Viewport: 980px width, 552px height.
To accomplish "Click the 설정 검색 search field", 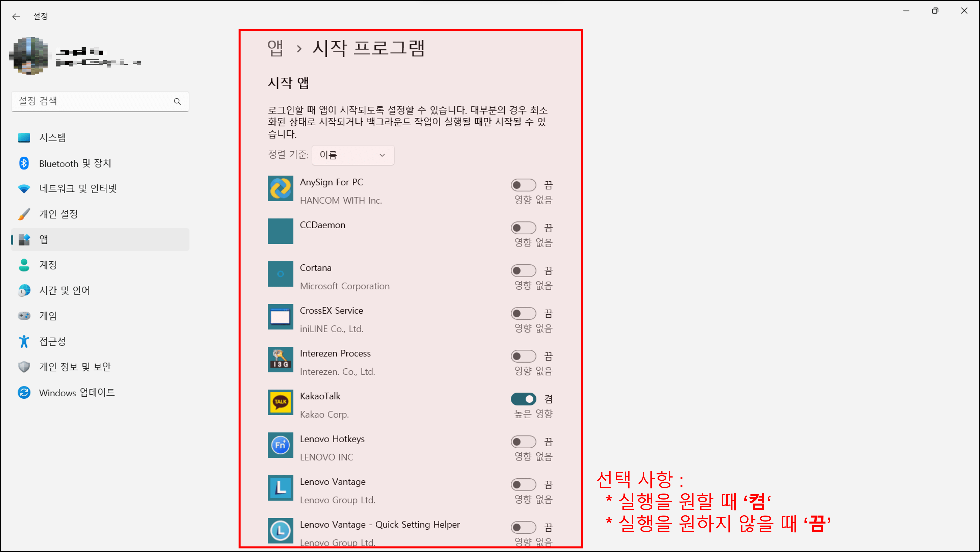I will 100,101.
